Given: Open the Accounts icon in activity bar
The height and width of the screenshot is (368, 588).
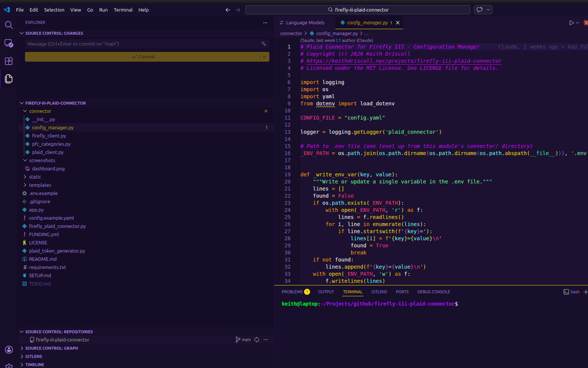Looking at the screenshot, I should pyautogui.click(x=9, y=350).
